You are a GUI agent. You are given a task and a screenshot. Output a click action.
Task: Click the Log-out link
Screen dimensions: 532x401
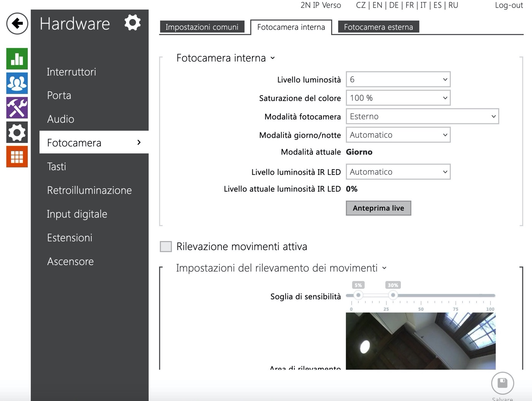tap(509, 5)
